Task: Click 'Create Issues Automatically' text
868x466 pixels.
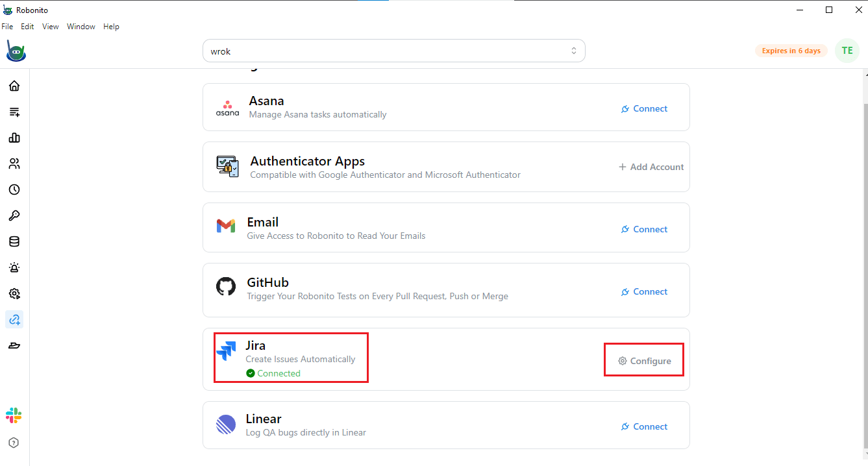Action: pyautogui.click(x=300, y=359)
